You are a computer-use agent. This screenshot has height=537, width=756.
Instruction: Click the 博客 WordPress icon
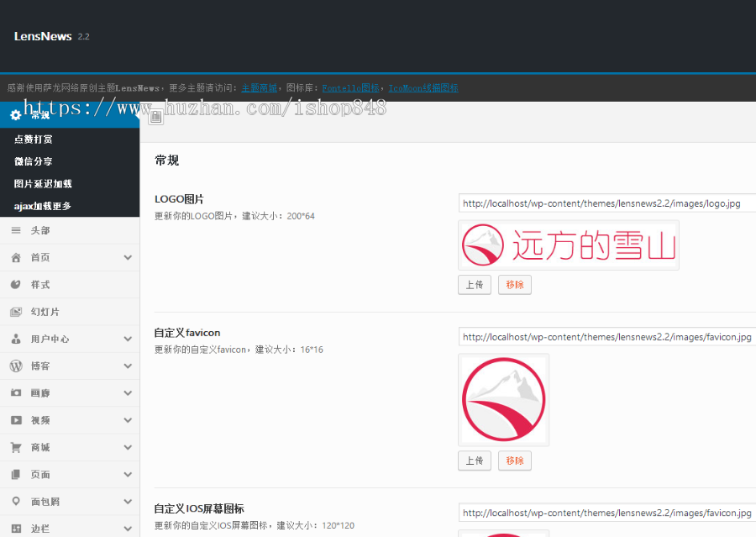tap(16, 366)
